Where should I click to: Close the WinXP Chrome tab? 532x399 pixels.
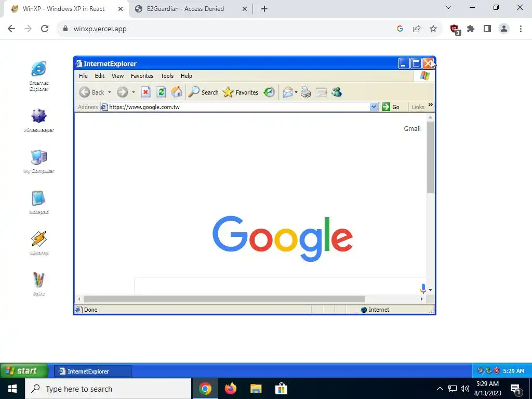[121, 9]
